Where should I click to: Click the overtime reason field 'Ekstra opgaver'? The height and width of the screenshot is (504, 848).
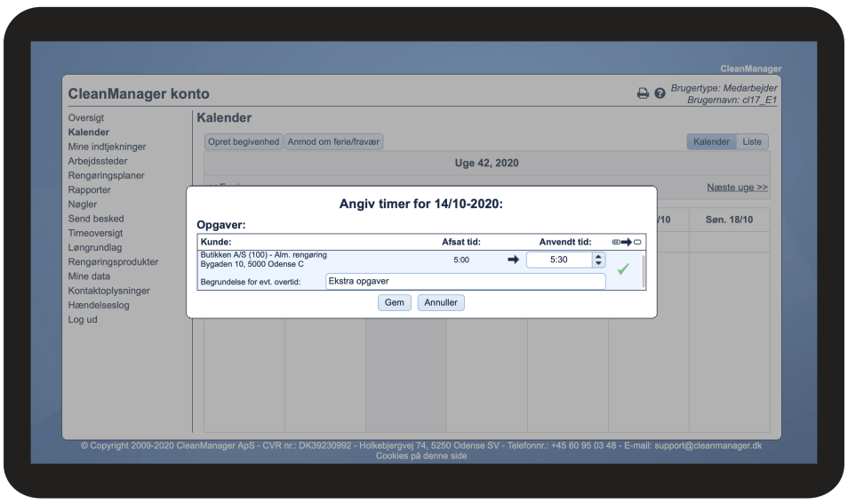point(465,281)
